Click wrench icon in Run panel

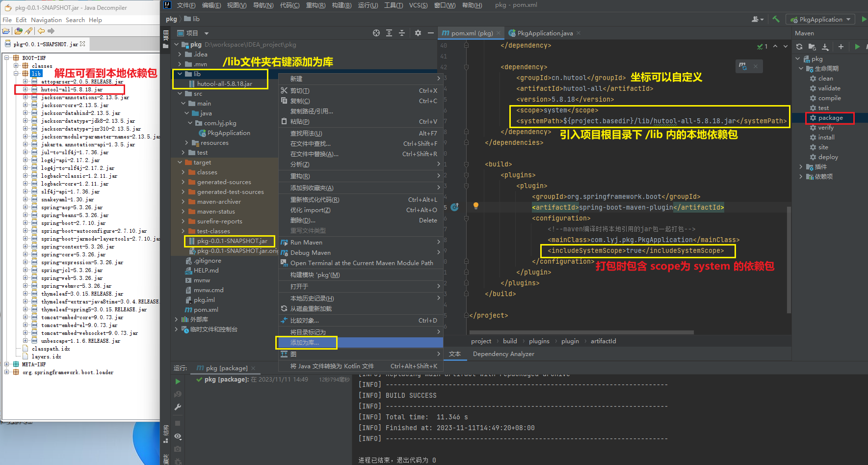tap(178, 407)
